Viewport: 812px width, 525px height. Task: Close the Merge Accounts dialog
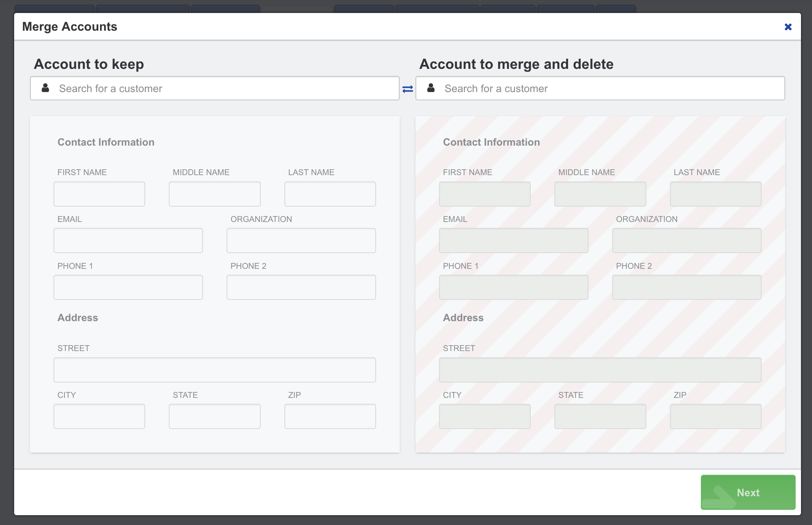(x=788, y=27)
